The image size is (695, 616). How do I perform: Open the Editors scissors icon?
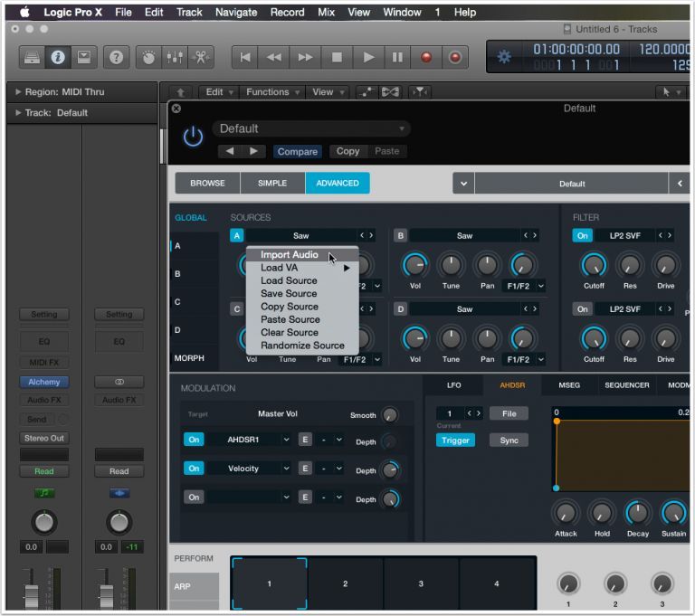201,57
